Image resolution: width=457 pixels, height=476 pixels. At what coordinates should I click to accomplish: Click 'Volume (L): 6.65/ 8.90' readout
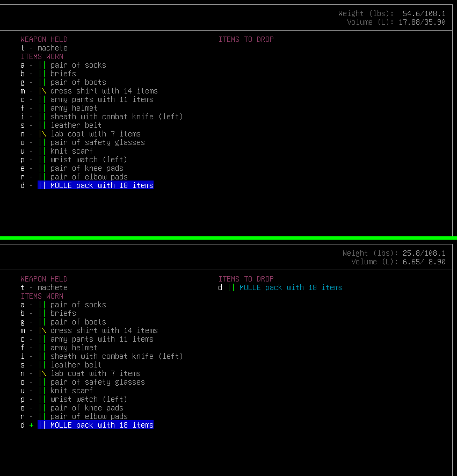pyautogui.click(x=398, y=262)
